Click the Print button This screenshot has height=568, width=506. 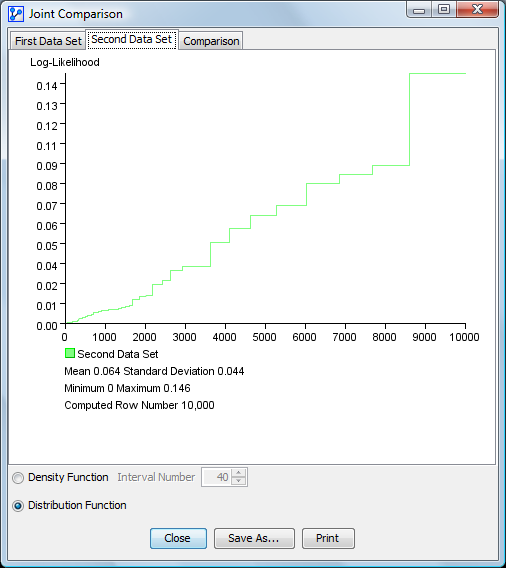tap(328, 538)
